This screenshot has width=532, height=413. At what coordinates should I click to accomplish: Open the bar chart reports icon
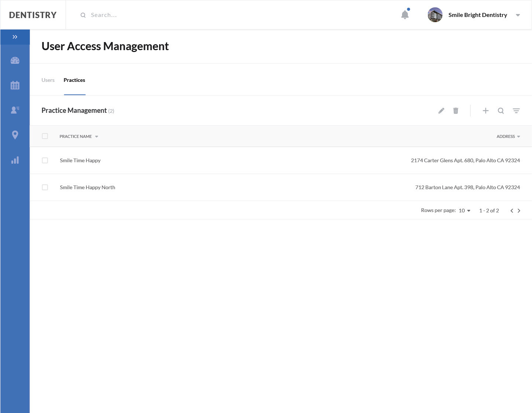tap(15, 160)
